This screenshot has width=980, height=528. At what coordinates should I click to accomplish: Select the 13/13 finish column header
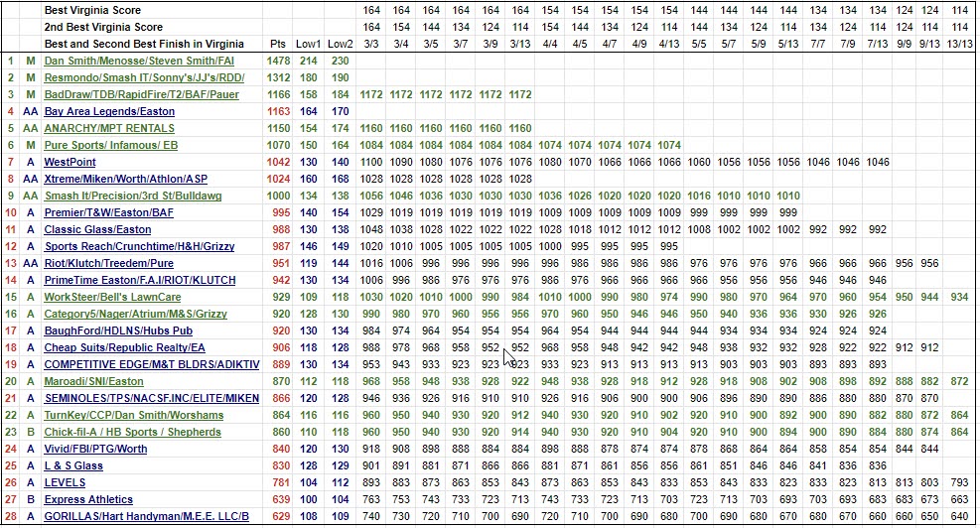click(x=960, y=44)
